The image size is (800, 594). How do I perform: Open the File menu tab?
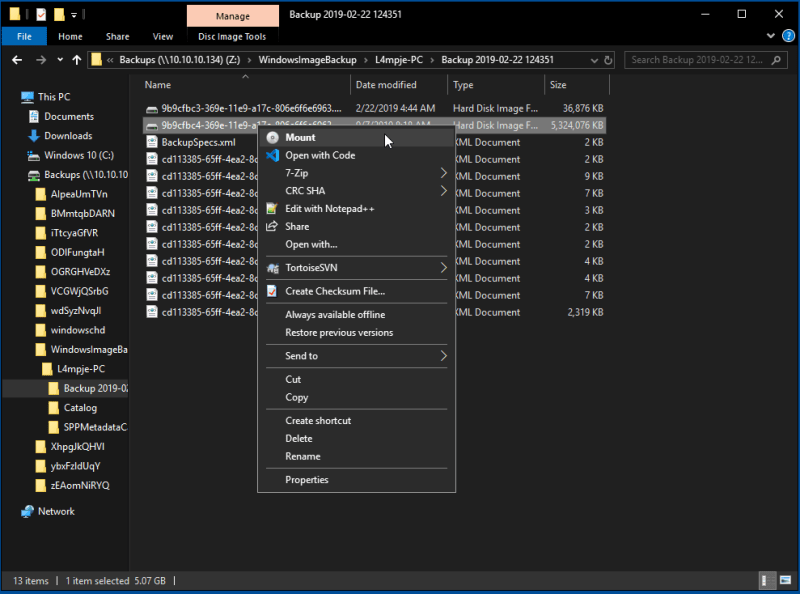coord(24,37)
